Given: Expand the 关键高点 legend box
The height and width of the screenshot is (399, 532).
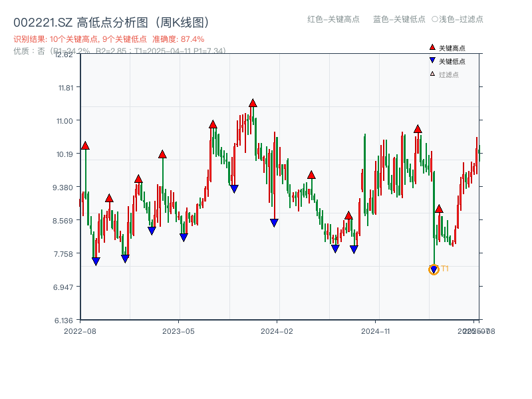Looking at the screenshot, I should pos(447,47).
